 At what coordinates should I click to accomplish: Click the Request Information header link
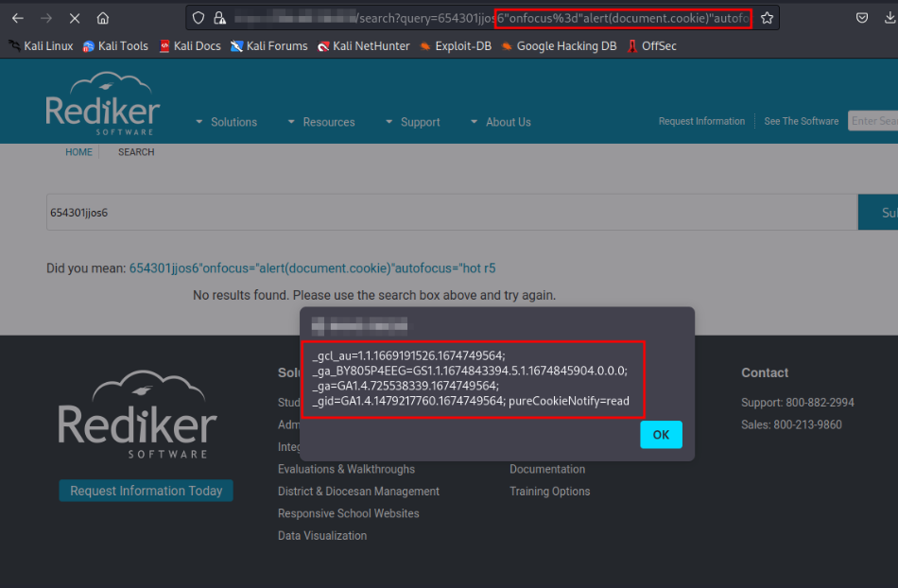pos(701,121)
